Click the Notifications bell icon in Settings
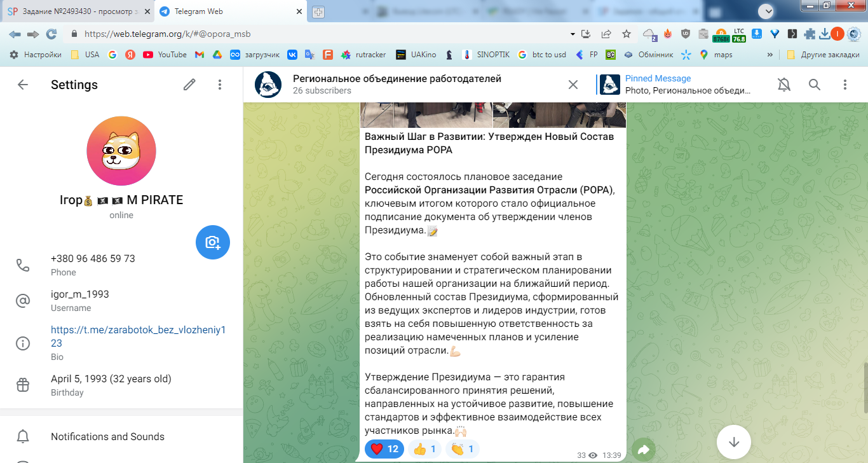The height and width of the screenshot is (463, 868). coord(23,436)
